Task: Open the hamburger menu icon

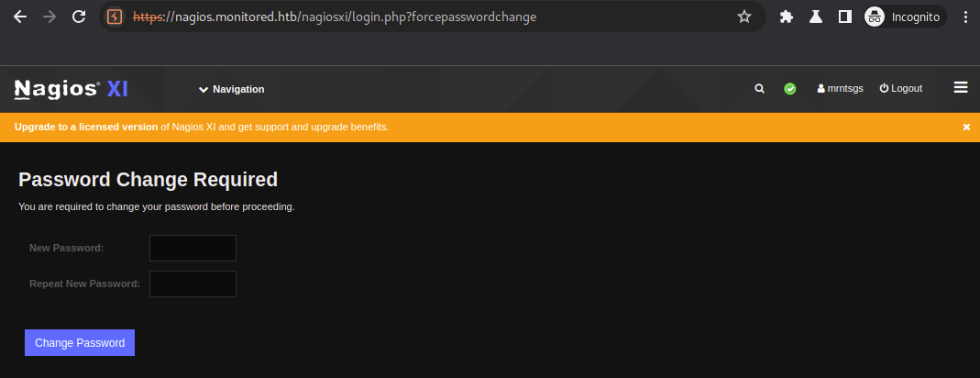Action: pyautogui.click(x=961, y=88)
